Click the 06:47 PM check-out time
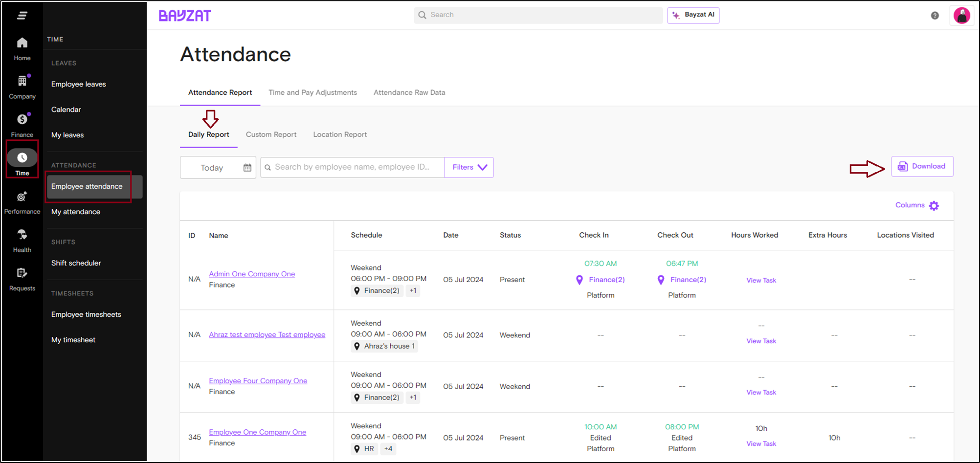 [x=682, y=264]
